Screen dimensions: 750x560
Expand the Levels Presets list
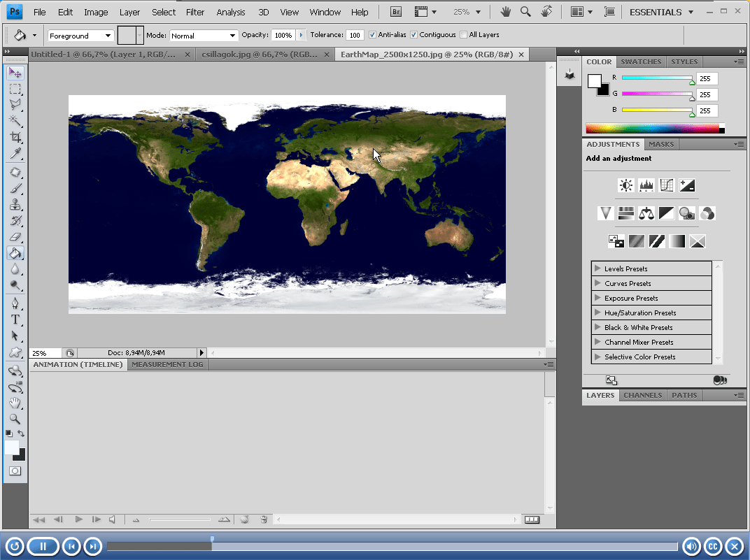pyautogui.click(x=597, y=268)
